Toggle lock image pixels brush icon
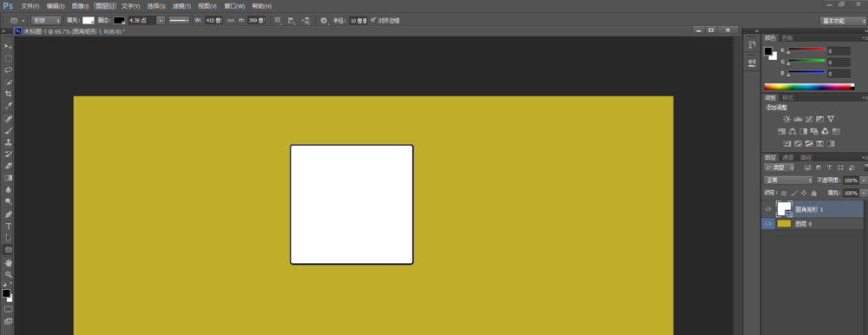Screen dimensions: 868x335 [x=794, y=194]
